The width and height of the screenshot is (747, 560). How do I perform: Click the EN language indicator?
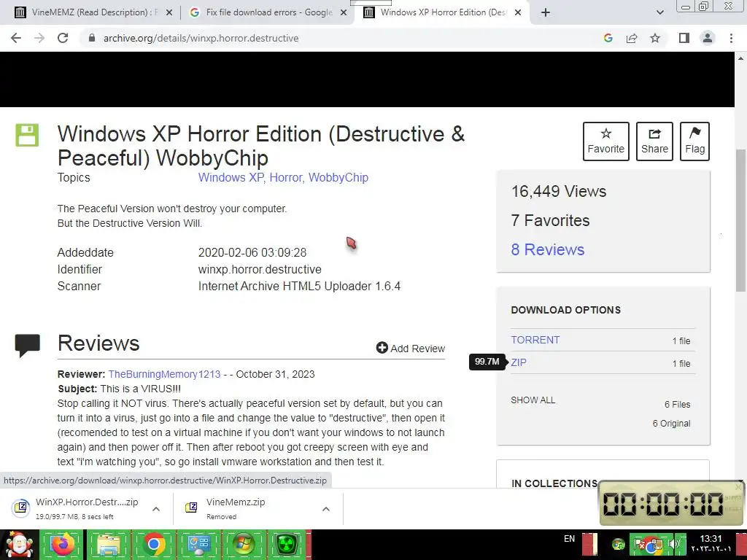(569, 539)
